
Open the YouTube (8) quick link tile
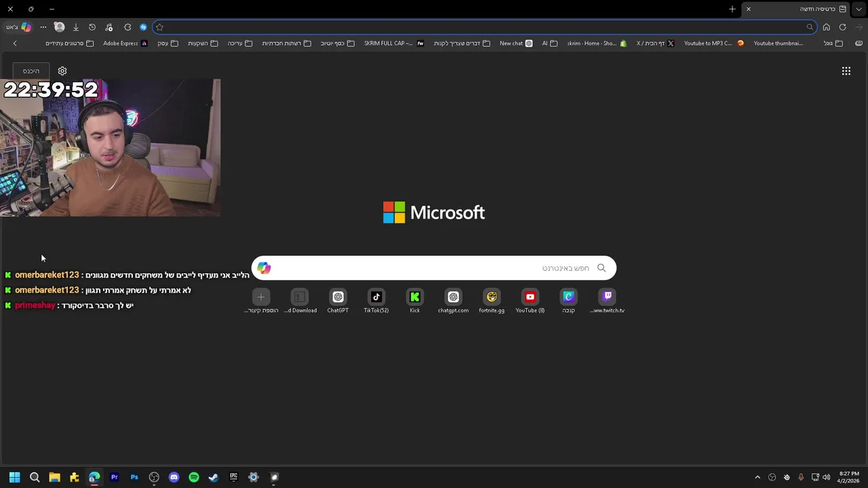pyautogui.click(x=530, y=301)
